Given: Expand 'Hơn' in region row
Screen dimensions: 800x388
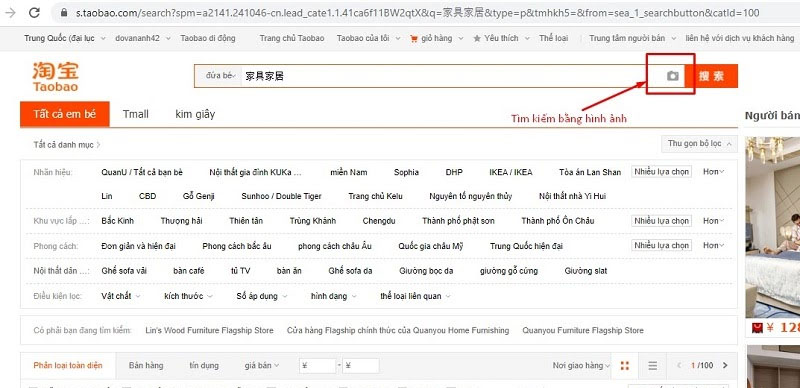Looking at the screenshot, I should [714, 221].
